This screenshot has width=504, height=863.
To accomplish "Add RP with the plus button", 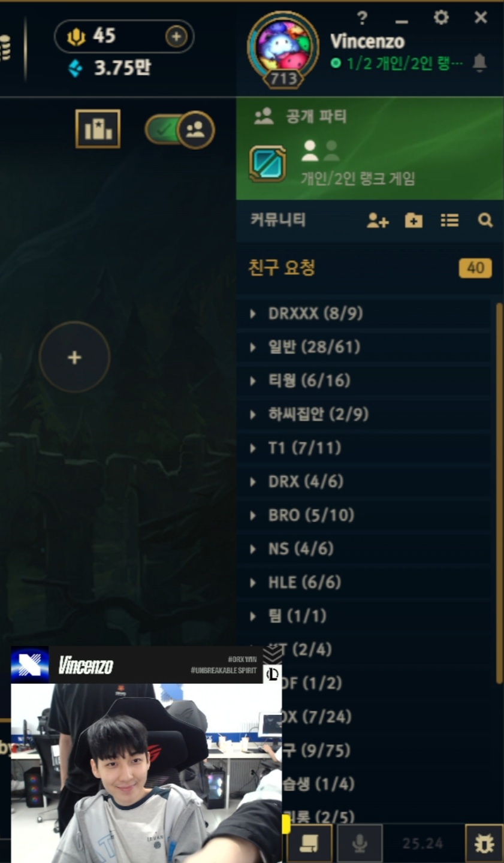I will [x=176, y=37].
